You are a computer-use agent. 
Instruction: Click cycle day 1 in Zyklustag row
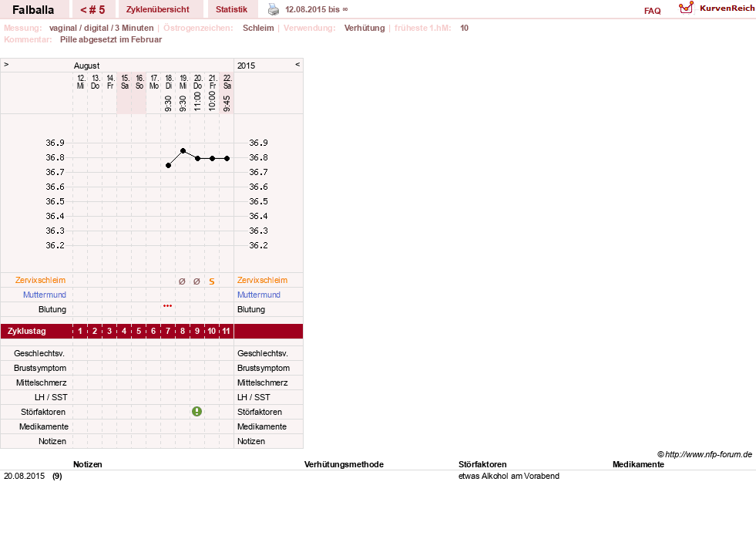pos(80,331)
